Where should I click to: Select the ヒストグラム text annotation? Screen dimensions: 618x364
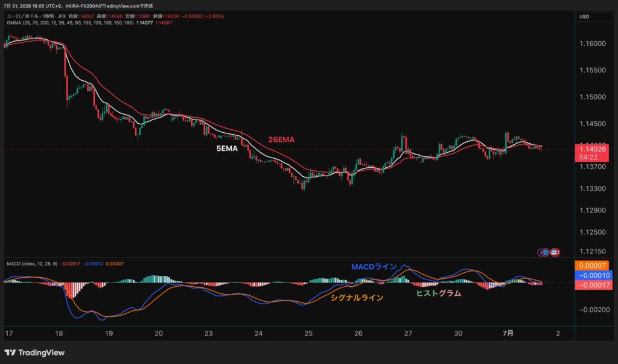tap(439, 293)
